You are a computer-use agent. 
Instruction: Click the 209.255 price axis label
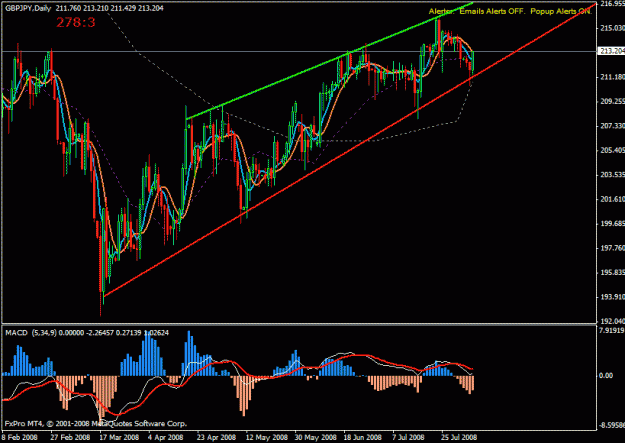612,101
